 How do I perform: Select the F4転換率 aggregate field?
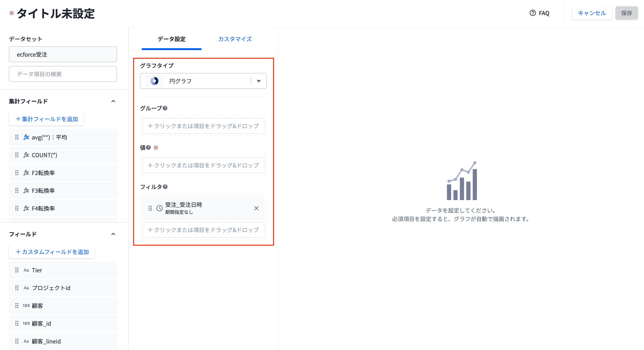63,208
